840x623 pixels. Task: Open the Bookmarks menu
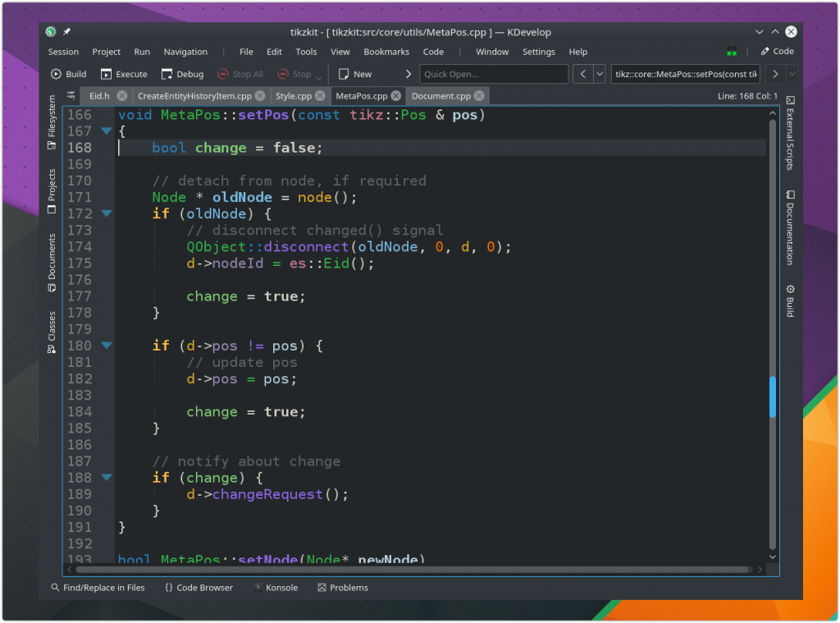pos(386,52)
